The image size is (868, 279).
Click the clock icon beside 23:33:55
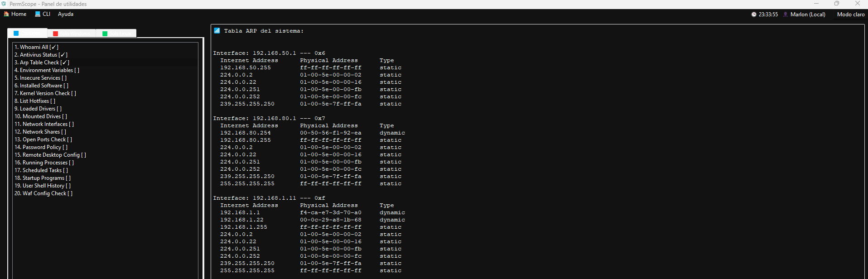[754, 14]
